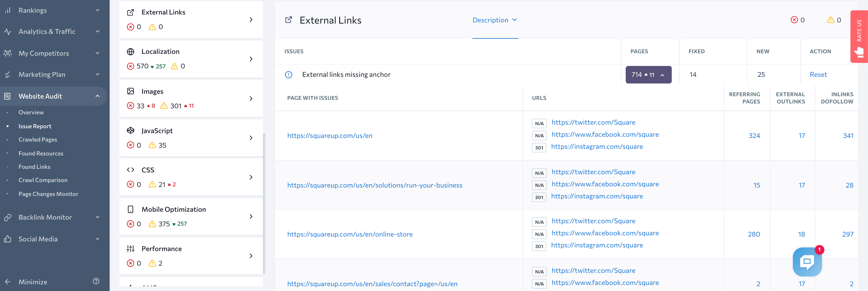Click the External Links header icon
The height and width of the screenshot is (291, 868).
tap(288, 20)
